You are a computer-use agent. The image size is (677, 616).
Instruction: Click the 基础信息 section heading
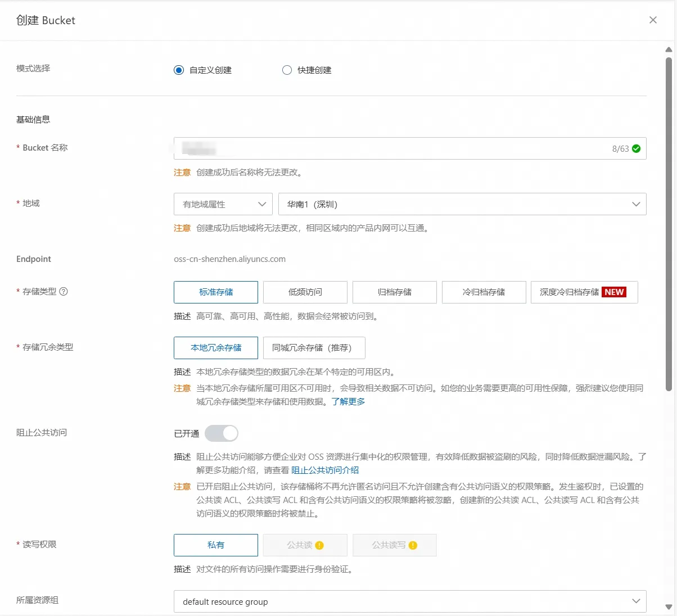(33, 120)
